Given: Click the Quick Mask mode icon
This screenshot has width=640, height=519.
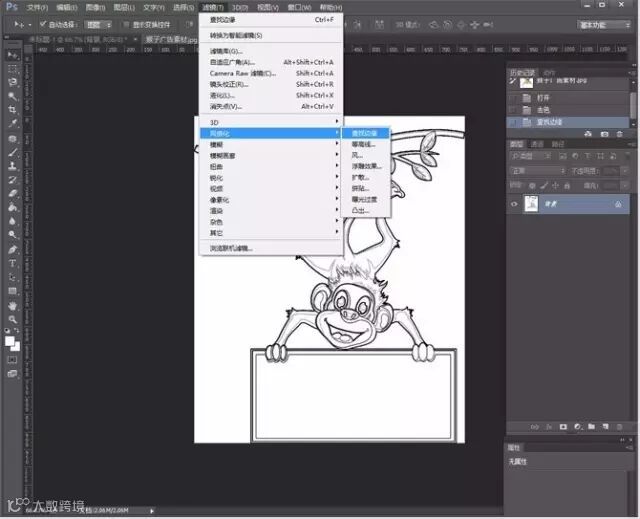Looking at the screenshot, I should pyautogui.click(x=12, y=360).
